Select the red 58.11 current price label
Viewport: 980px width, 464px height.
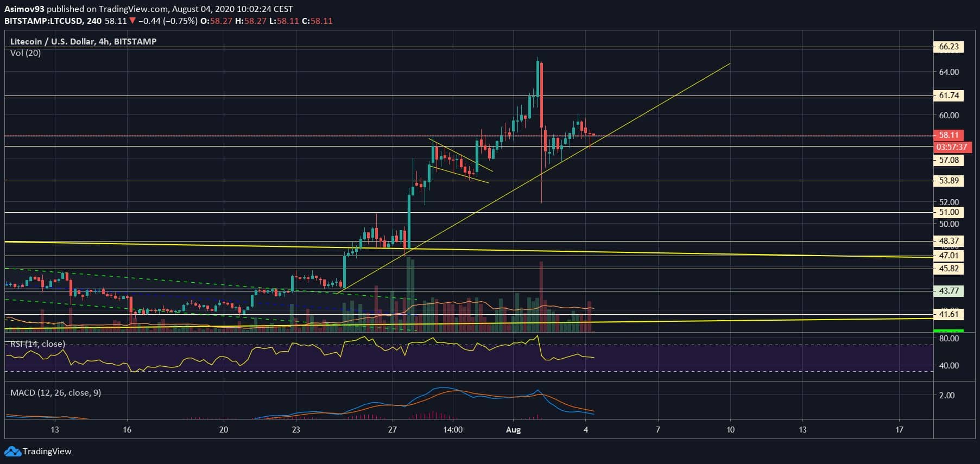(948, 135)
